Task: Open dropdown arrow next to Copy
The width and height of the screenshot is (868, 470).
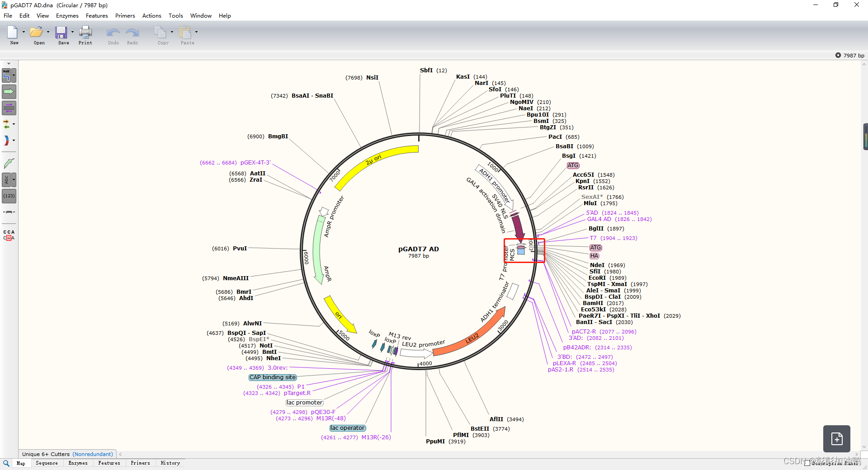Action: 172,32
